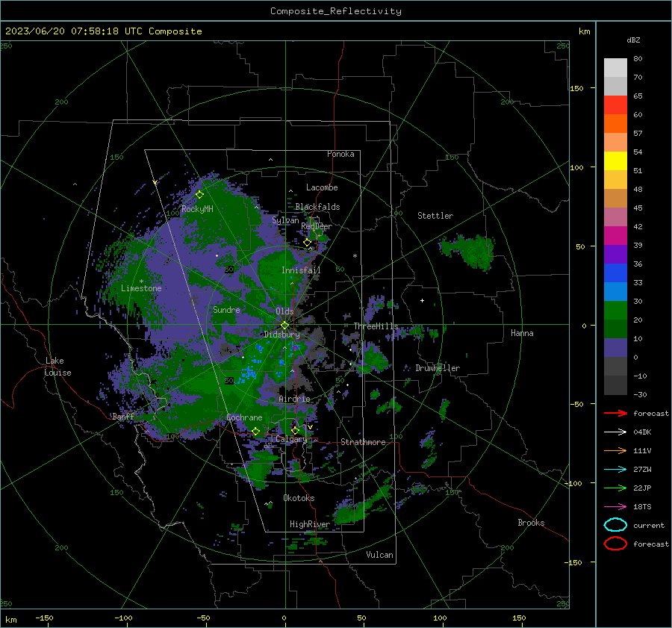The image size is (672, 628).
Task: Click the -150 tick on bottom km axis
Action: coord(44,618)
